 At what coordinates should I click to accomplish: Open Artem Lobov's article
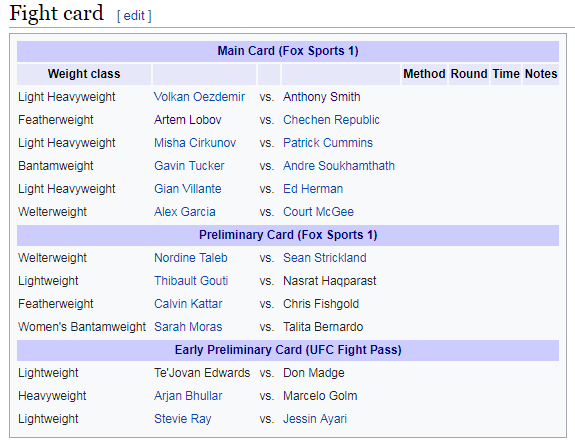coord(187,120)
